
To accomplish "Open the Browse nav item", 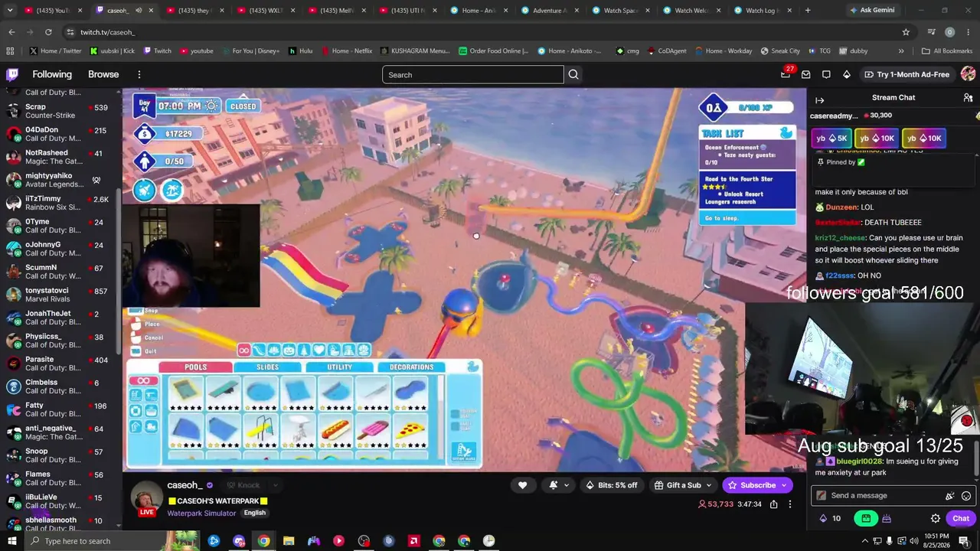I will 103,74.
